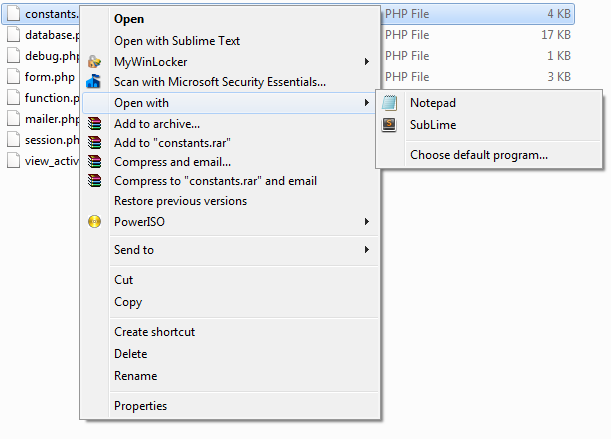Select Open with Sublime Text
611x439 pixels.
(177, 41)
